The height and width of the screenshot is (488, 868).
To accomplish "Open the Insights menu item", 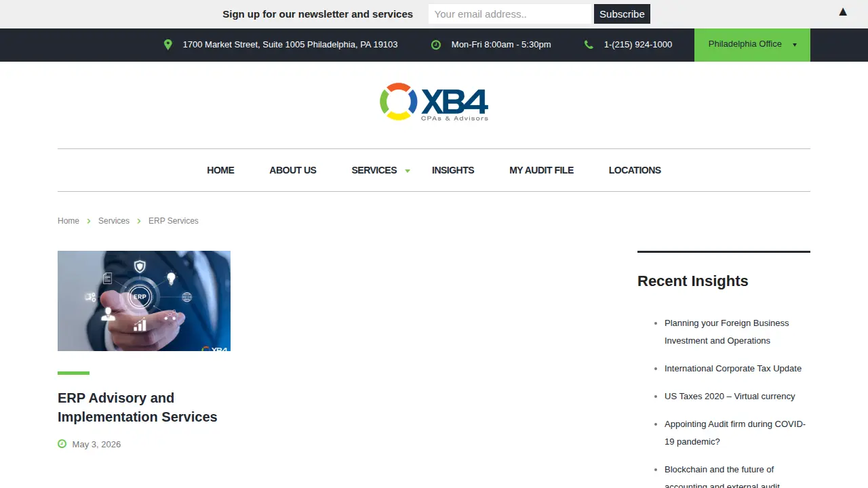I will pos(453,170).
